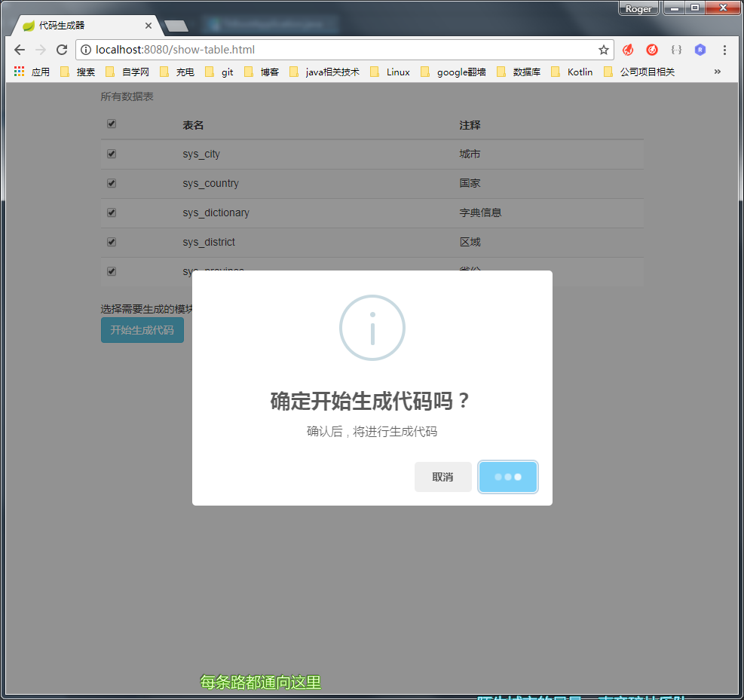Click the 所有数据表 heading
This screenshot has width=744, height=700.
[127, 96]
